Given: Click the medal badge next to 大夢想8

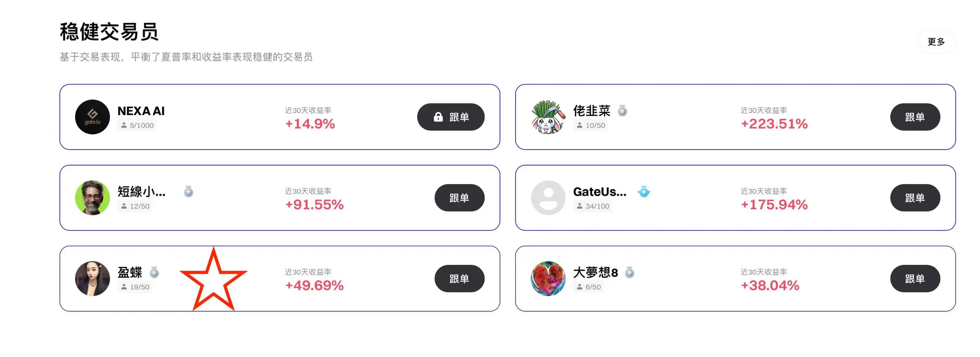Looking at the screenshot, I should (630, 272).
